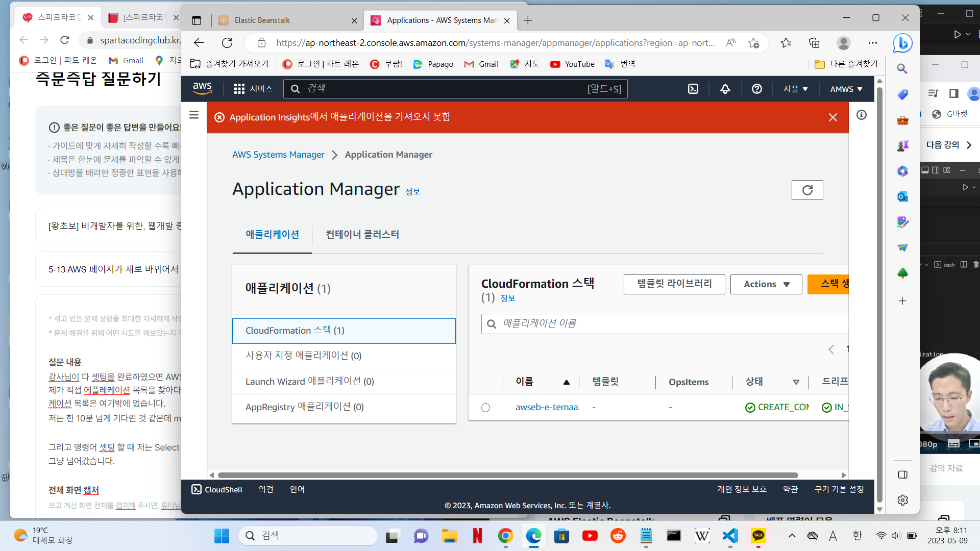Open AWS Systems Manager breadcrumb link
980x551 pixels.
278,155
